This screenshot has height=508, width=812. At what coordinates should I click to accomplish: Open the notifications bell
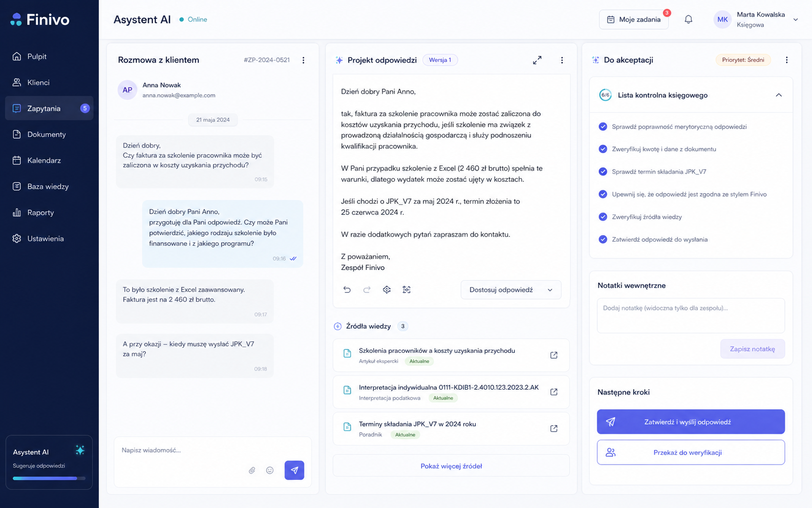689,19
